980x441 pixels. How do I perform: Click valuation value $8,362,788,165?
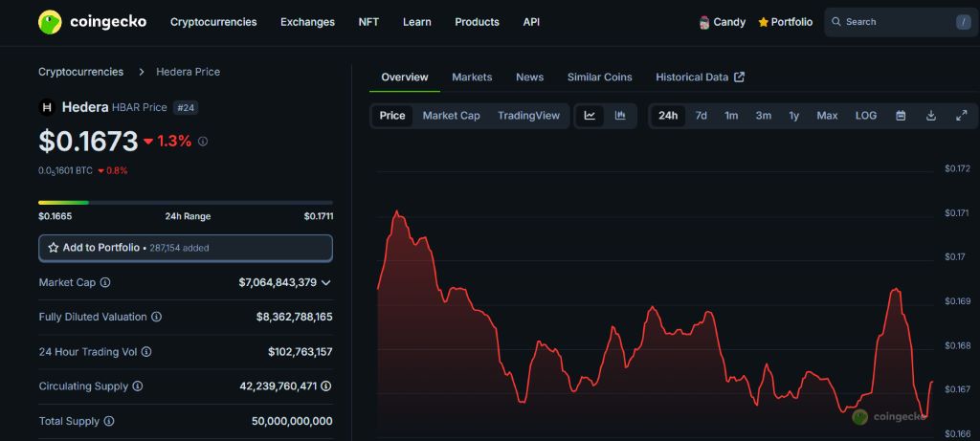[x=294, y=317]
